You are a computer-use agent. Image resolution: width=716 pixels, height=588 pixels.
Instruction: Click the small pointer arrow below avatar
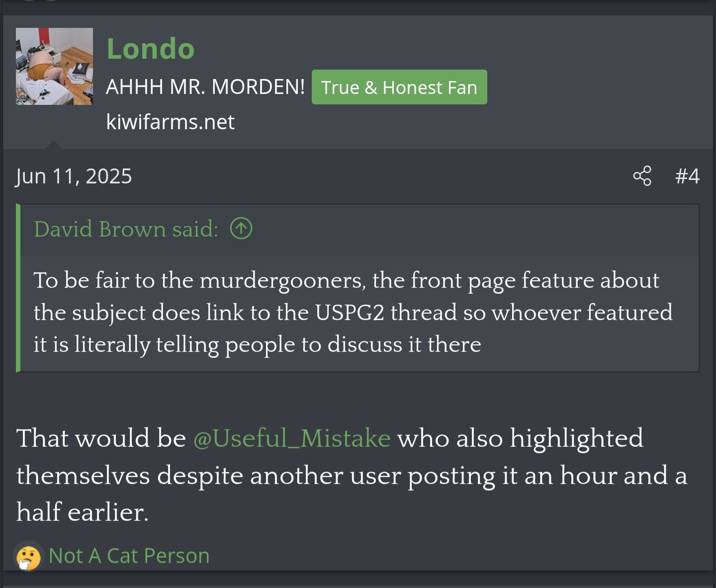[x=53, y=145]
